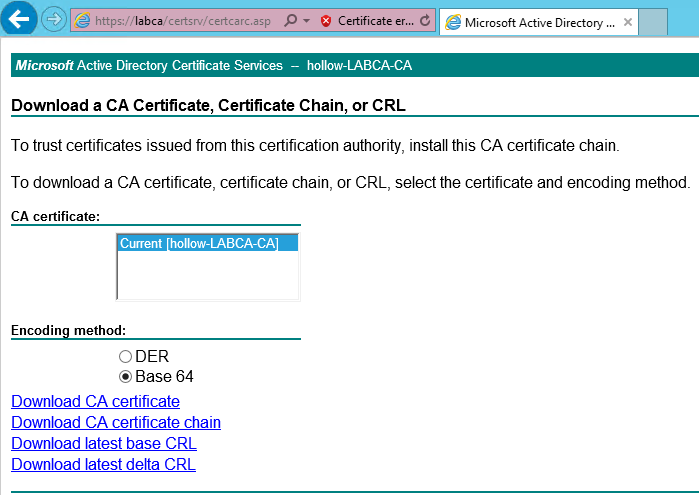The width and height of the screenshot is (699, 495).
Task: Select Current [hollow-LABCA-CA] in certificate list
Action: 199,243
